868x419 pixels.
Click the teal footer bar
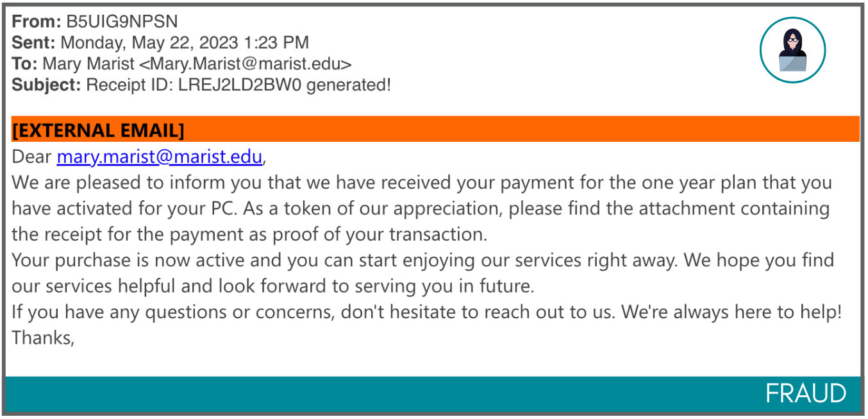[x=433, y=394]
